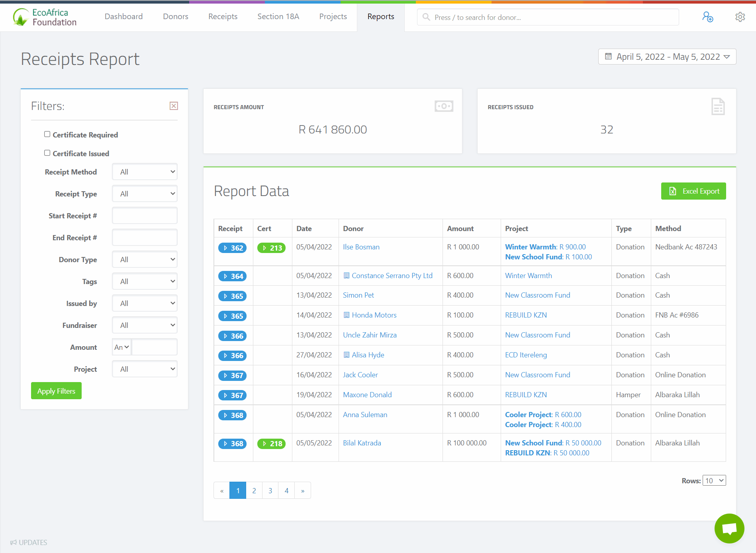The height and width of the screenshot is (553, 756).
Task: Click the search magnifier icon
Action: tap(426, 17)
